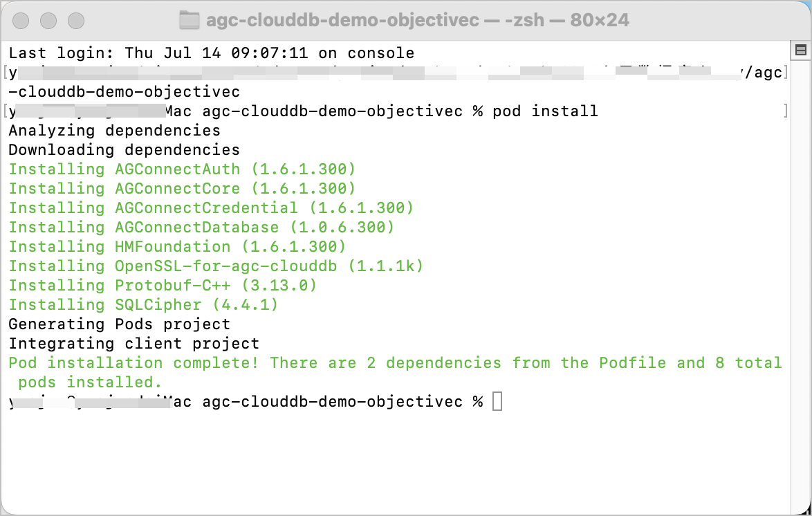The height and width of the screenshot is (516, 812).
Task: Click 'Installing HMFoundation (1.6.1.300)' line
Action: 177,247
